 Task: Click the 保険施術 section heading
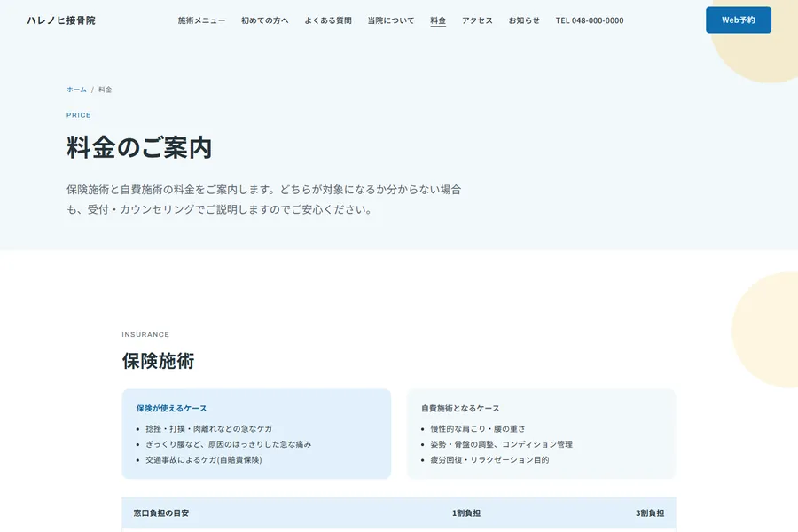[159, 361]
